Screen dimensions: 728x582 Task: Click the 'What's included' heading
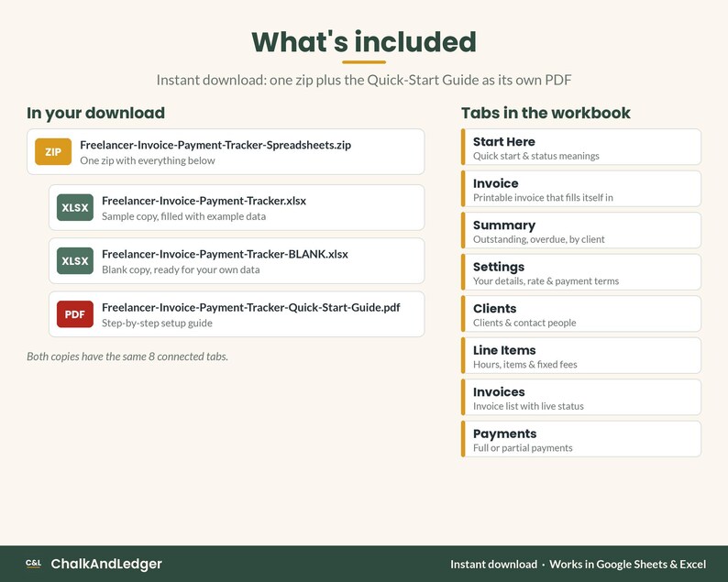(x=364, y=42)
